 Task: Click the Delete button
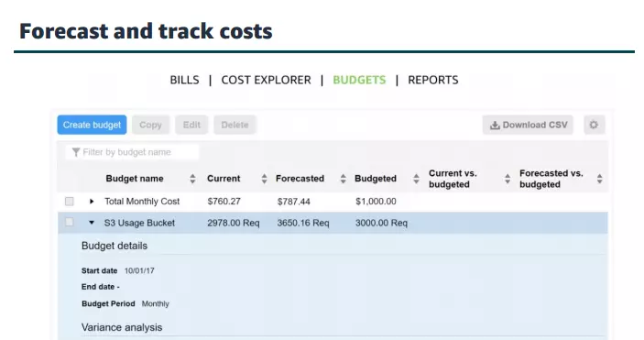point(235,125)
